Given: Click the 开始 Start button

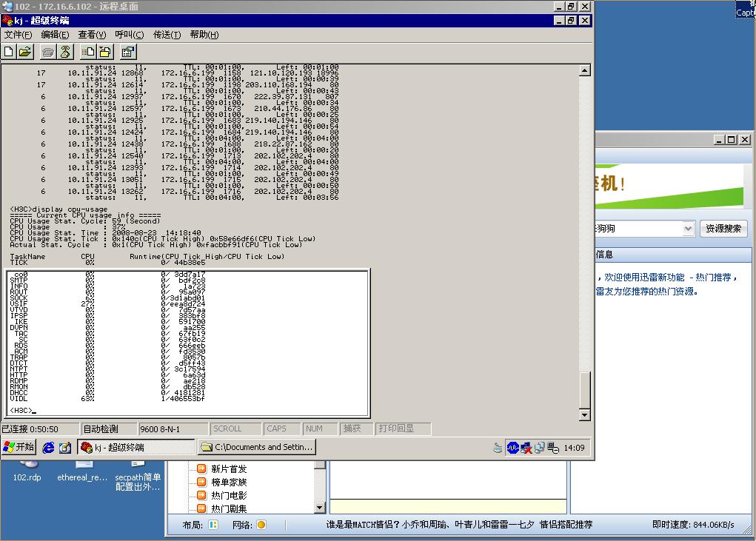Looking at the screenshot, I should 19,447.
